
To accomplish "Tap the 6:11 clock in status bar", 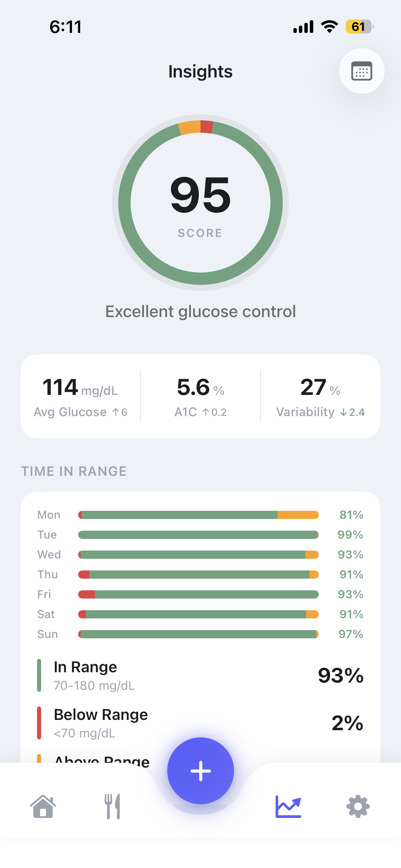I will click(65, 27).
